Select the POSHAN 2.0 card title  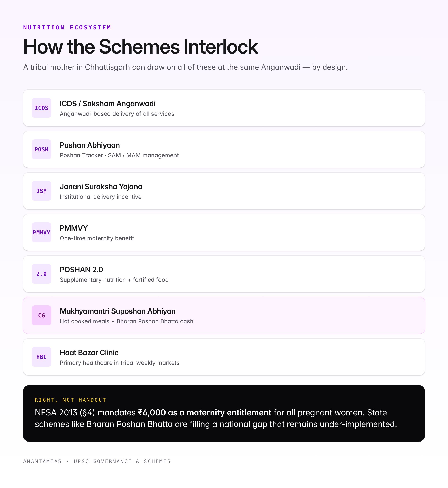click(x=82, y=270)
